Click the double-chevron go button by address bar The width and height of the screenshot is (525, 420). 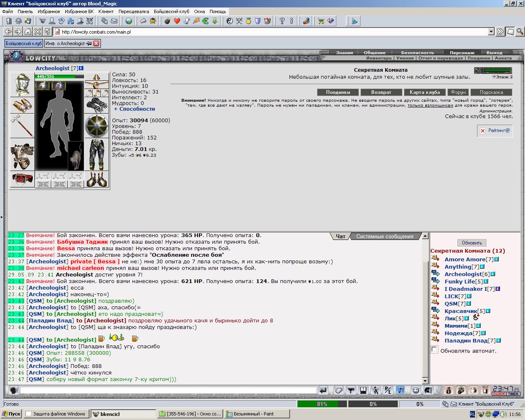click(x=500, y=32)
